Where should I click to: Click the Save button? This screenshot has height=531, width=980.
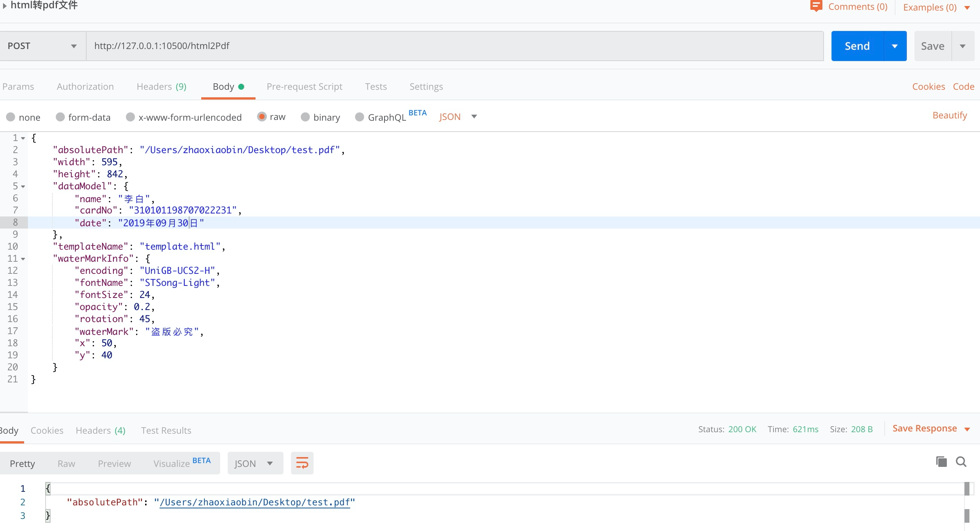[x=933, y=46]
